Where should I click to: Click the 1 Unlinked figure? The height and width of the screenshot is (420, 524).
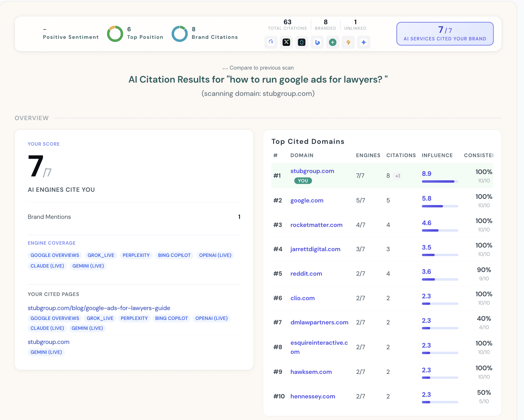pyautogui.click(x=355, y=22)
